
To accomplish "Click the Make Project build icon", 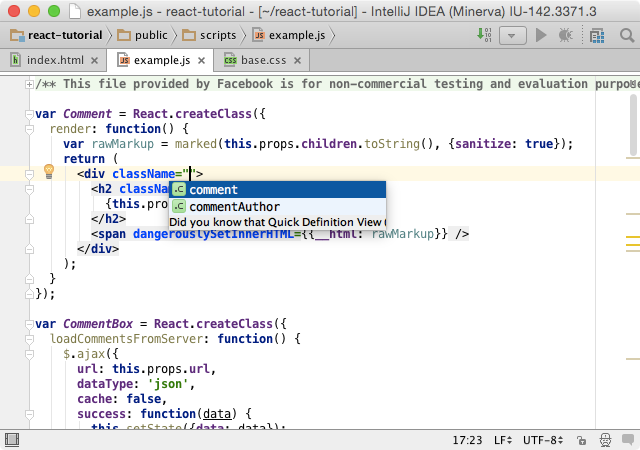I will (x=484, y=35).
